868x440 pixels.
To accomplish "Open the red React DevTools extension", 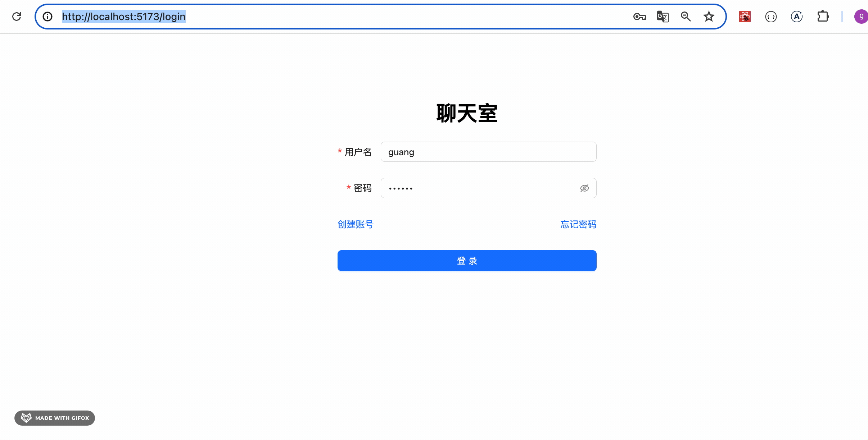I will 745,17.
